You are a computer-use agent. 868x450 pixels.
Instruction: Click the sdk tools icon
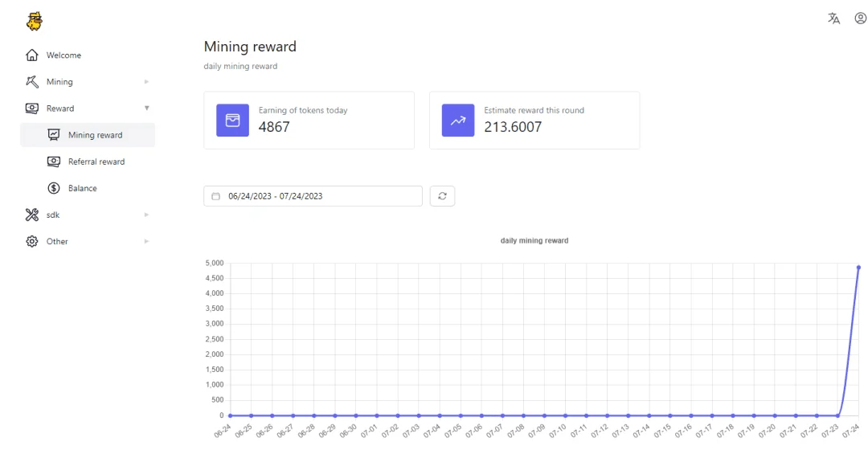coord(32,215)
